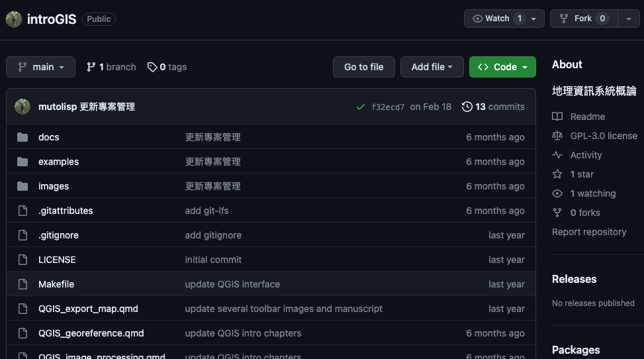Open the .gitattributes file
644x359 pixels.
(x=66, y=211)
